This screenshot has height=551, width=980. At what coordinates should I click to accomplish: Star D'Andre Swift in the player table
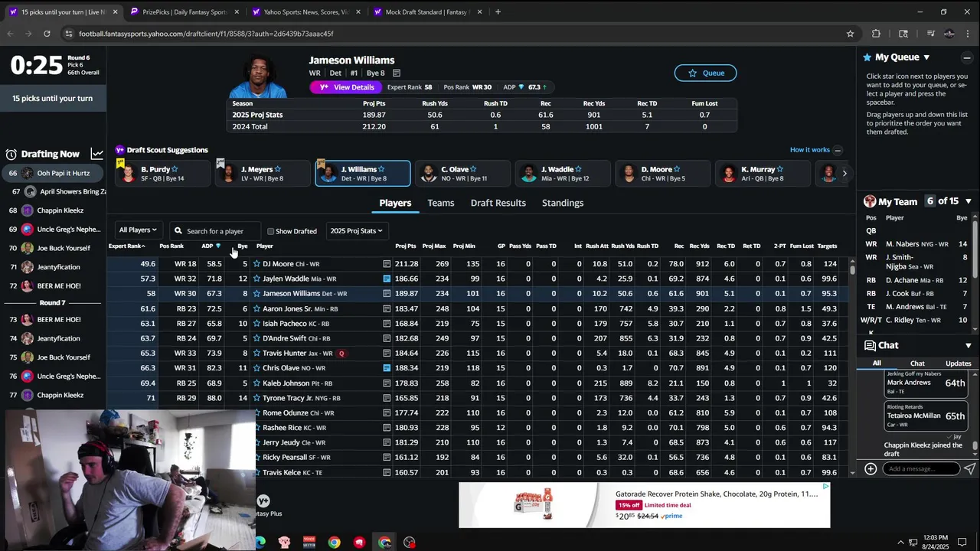[256, 338]
